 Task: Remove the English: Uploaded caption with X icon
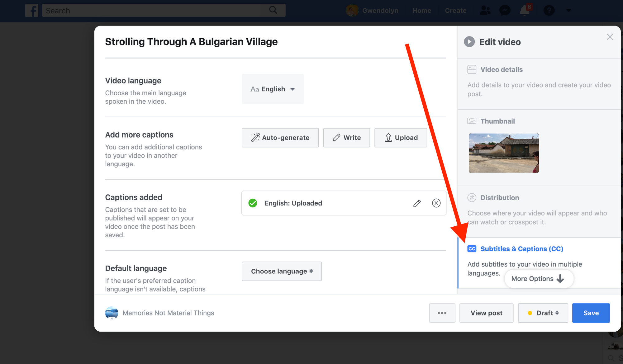coord(436,203)
